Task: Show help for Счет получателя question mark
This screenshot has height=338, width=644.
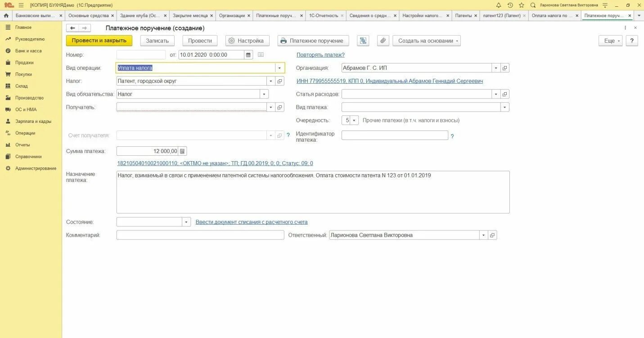Action: (x=288, y=135)
